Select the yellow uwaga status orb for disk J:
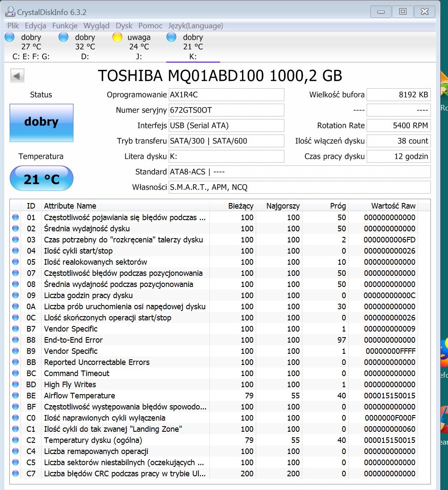 pos(117,37)
